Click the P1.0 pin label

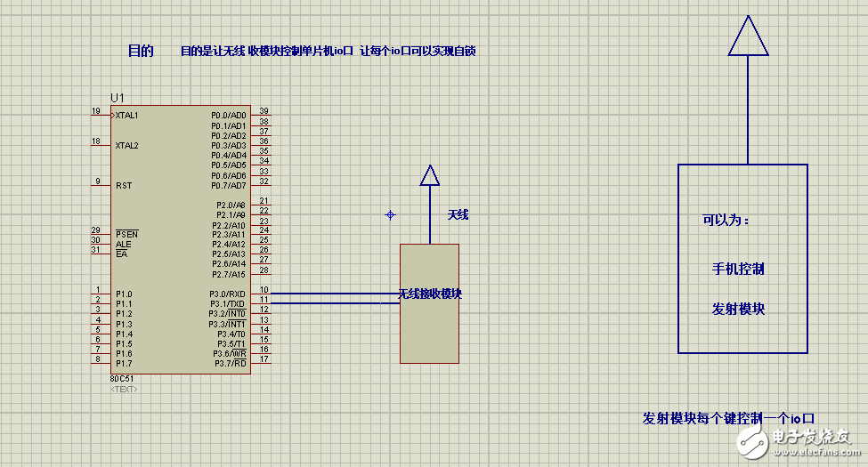(x=124, y=294)
